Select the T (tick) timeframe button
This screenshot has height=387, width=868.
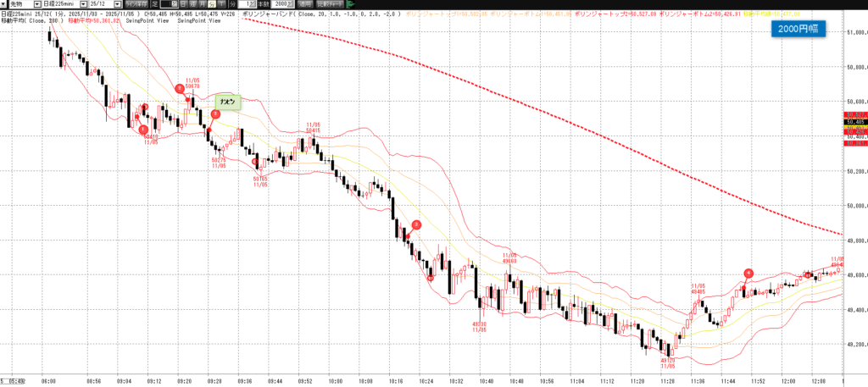[x=222, y=4]
